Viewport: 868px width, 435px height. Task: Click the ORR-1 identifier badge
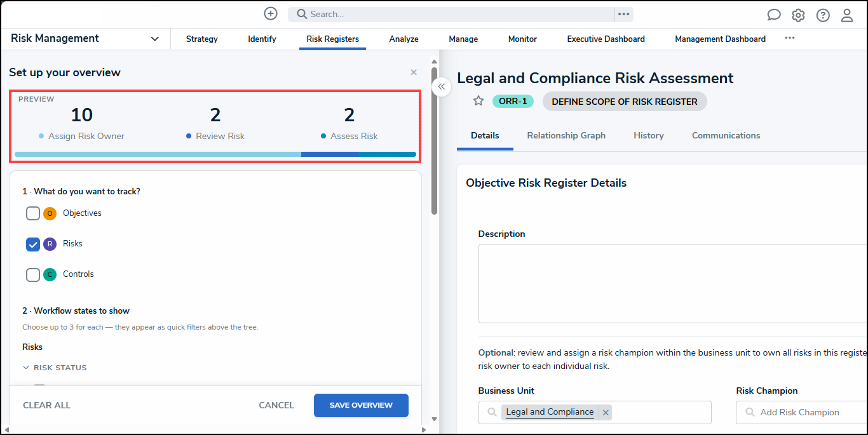513,101
